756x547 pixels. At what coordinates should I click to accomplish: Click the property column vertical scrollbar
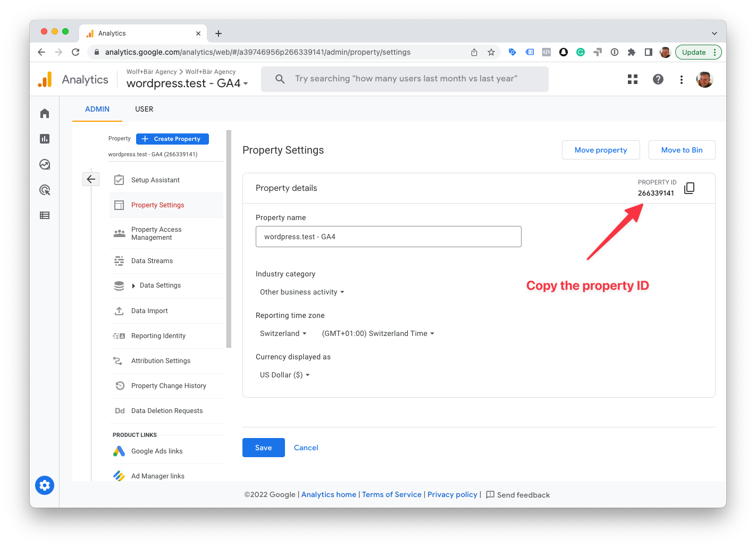click(x=229, y=239)
